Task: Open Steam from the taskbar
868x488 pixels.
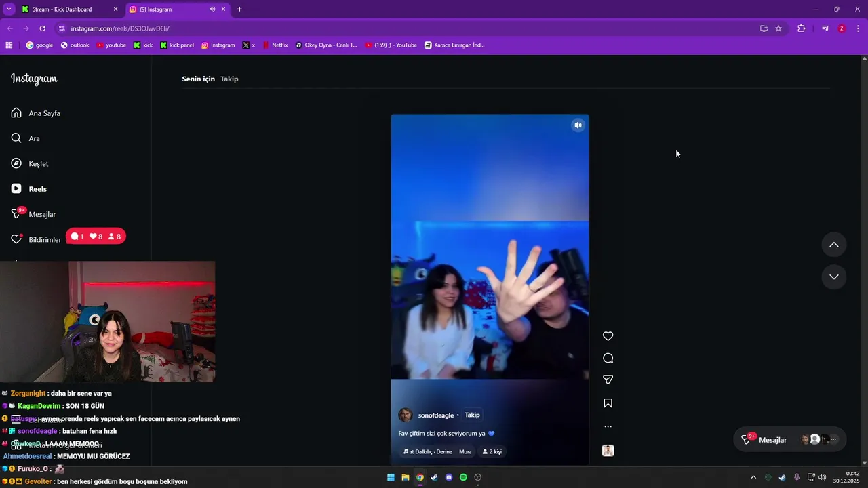Action: click(434, 477)
